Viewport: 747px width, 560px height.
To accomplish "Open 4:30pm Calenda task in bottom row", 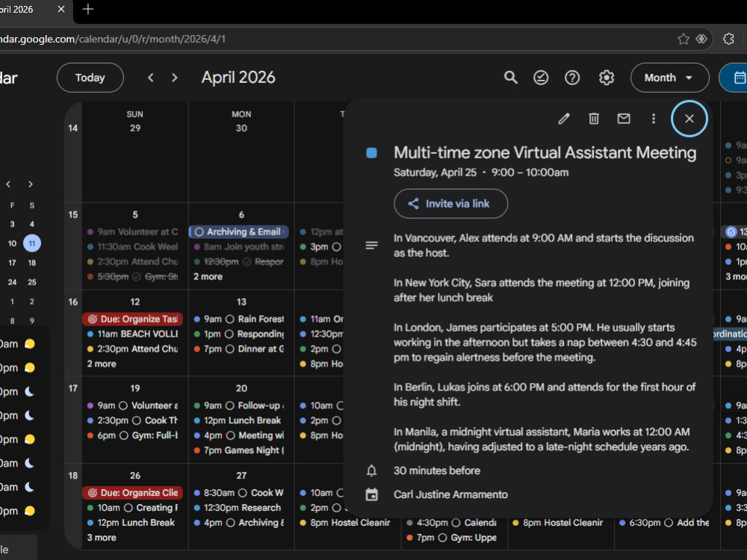I will [452, 523].
